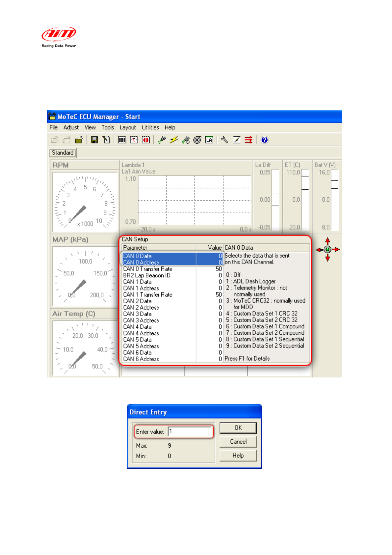Click the red arrows toolbar icon
Image resolution: width=392 pixels, height=555 pixels.
(248, 140)
